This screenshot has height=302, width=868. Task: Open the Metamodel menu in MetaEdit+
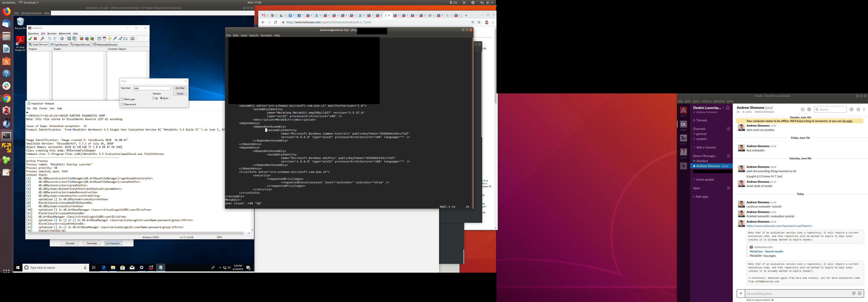65,33
